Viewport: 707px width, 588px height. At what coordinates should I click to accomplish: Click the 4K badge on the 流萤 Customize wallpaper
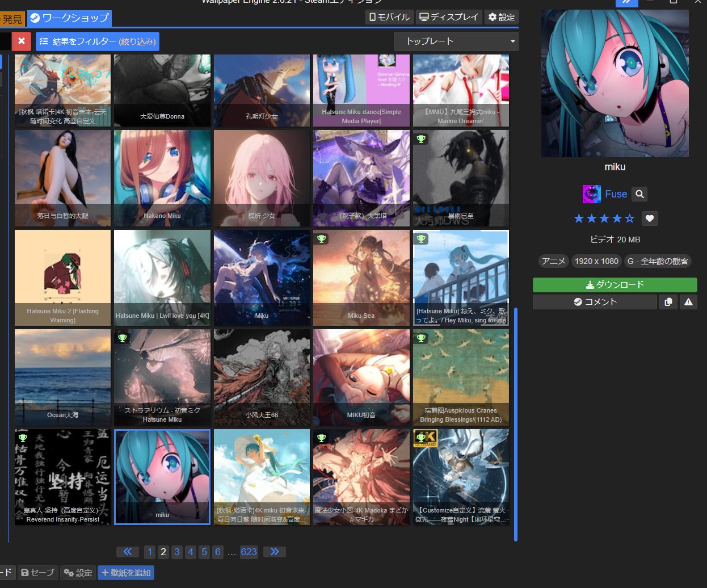[426, 438]
